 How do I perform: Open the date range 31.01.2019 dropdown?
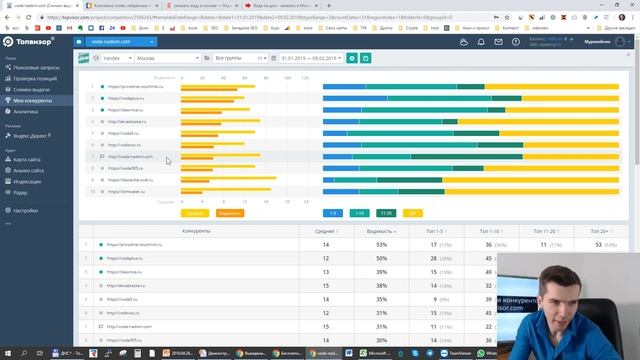(311, 58)
